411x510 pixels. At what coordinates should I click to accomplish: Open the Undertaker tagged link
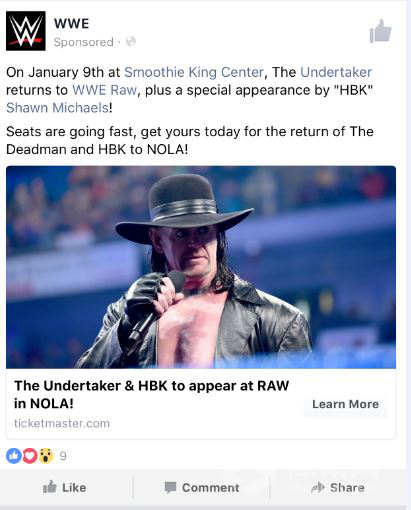336,72
